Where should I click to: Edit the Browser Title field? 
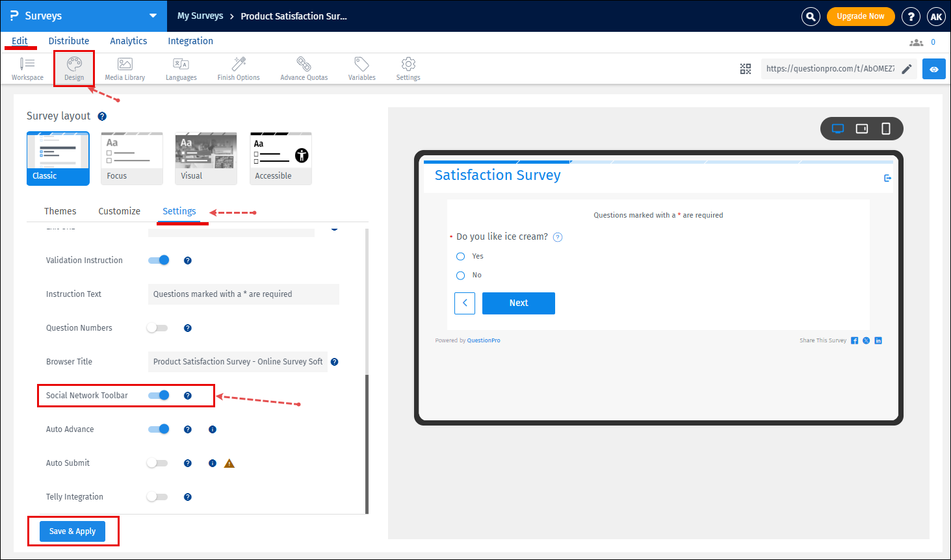(x=237, y=361)
